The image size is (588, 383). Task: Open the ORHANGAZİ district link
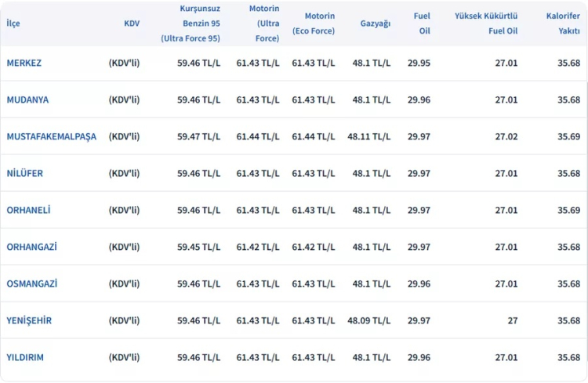31,247
